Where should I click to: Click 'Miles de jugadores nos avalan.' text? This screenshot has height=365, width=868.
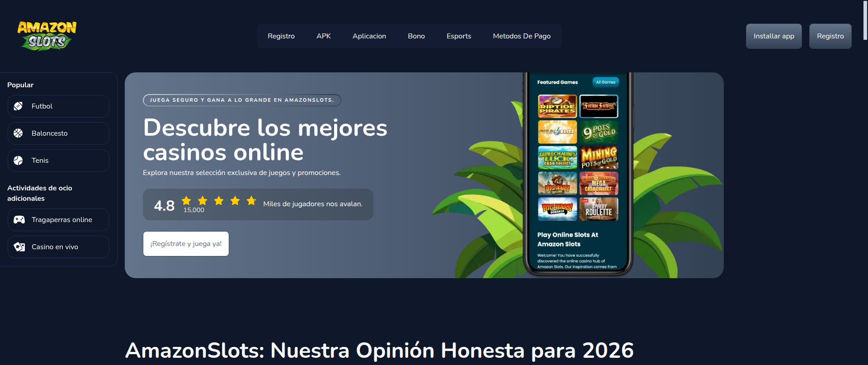pyautogui.click(x=313, y=204)
